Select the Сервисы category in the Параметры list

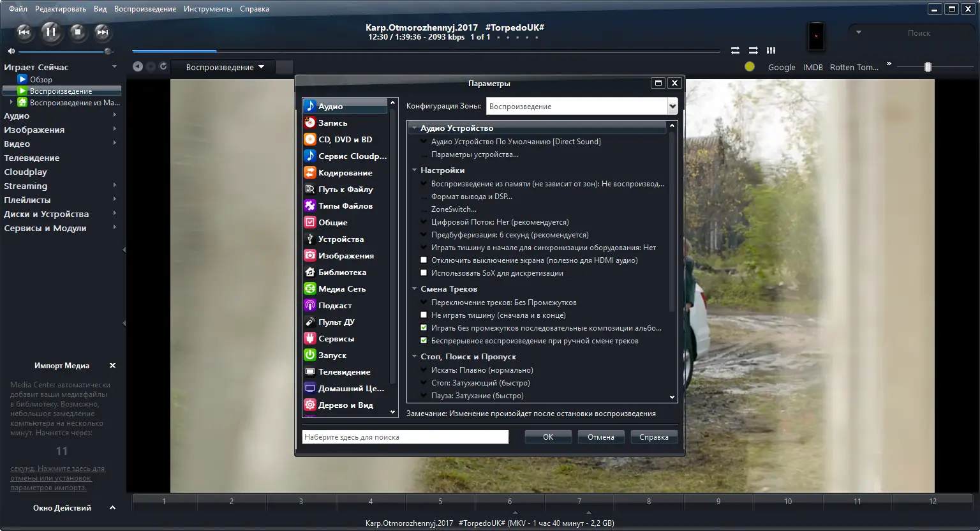pos(345,339)
